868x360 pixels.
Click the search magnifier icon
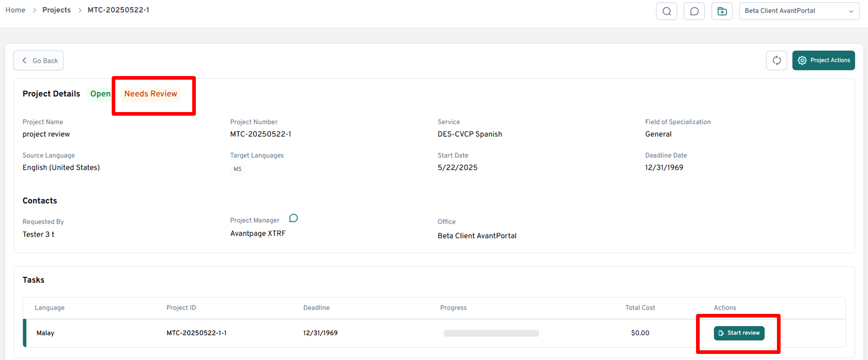[666, 11]
